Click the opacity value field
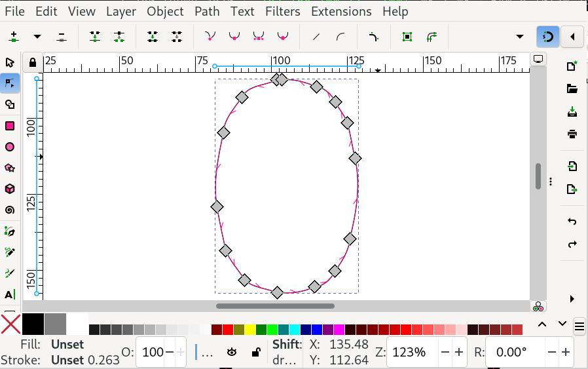The width and height of the screenshot is (588, 369). [x=153, y=352]
